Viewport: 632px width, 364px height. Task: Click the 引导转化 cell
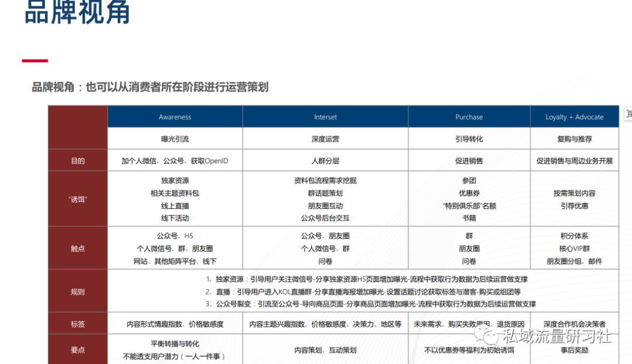click(469, 139)
